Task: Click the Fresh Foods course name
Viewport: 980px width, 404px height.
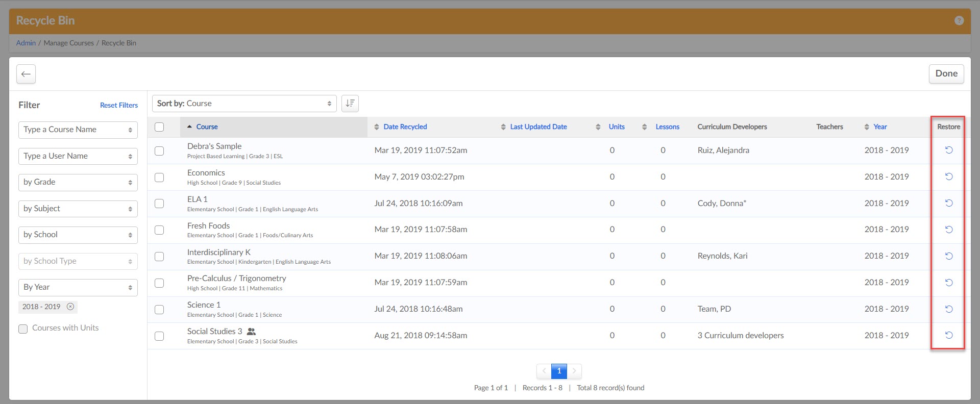Action: click(x=208, y=226)
